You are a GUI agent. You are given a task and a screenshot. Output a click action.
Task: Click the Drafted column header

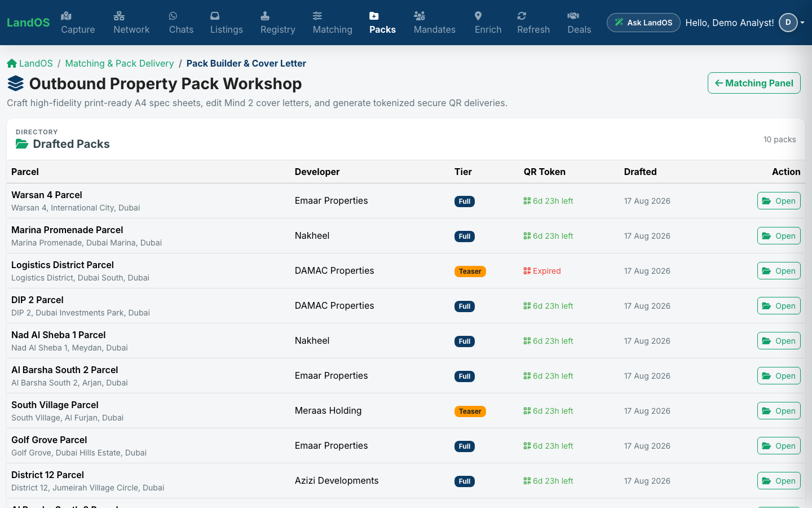point(640,172)
